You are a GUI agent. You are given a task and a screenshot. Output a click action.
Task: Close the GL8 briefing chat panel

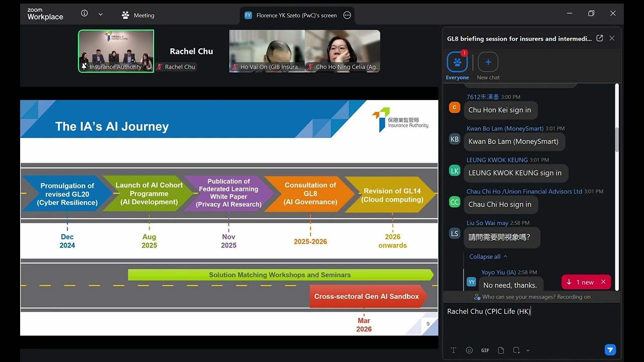tap(612, 38)
